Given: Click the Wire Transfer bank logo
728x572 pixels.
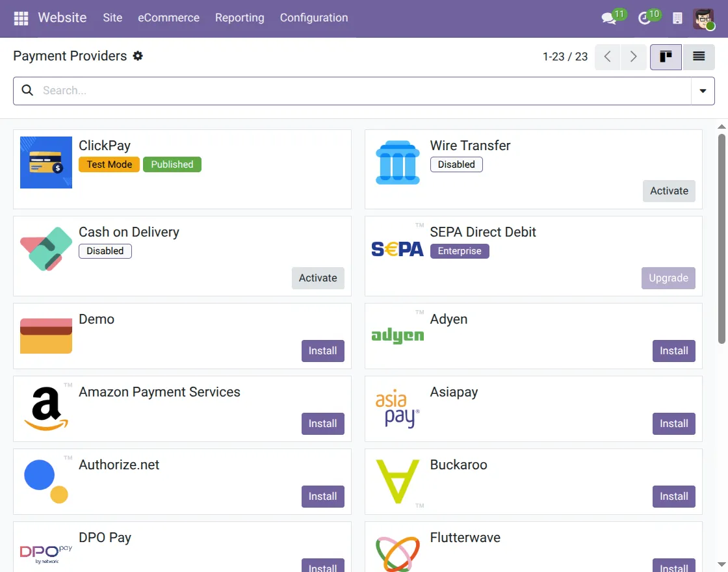Looking at the screenshot, I should [x=397, y=162].
